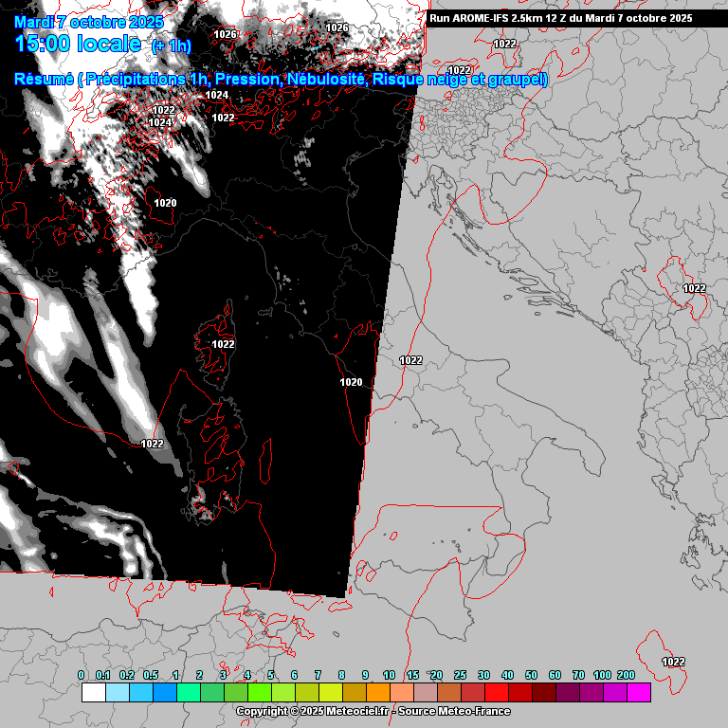Click the 1026 label at top center

[x=337, y=28]
